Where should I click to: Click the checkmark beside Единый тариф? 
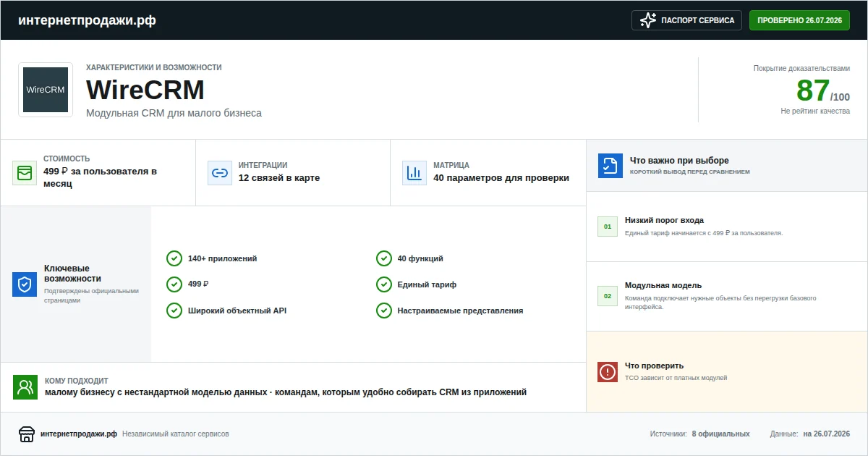384,284
